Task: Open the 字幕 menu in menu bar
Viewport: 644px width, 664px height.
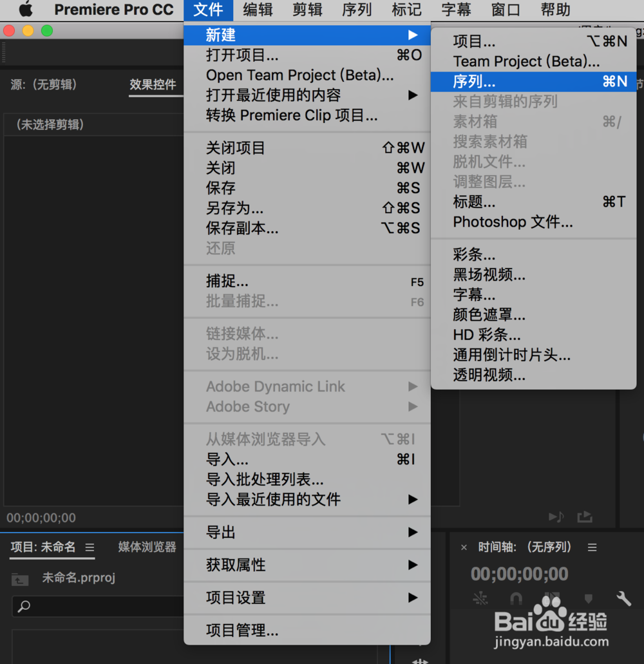Action: pyautogui.click(x=456, y=10)
